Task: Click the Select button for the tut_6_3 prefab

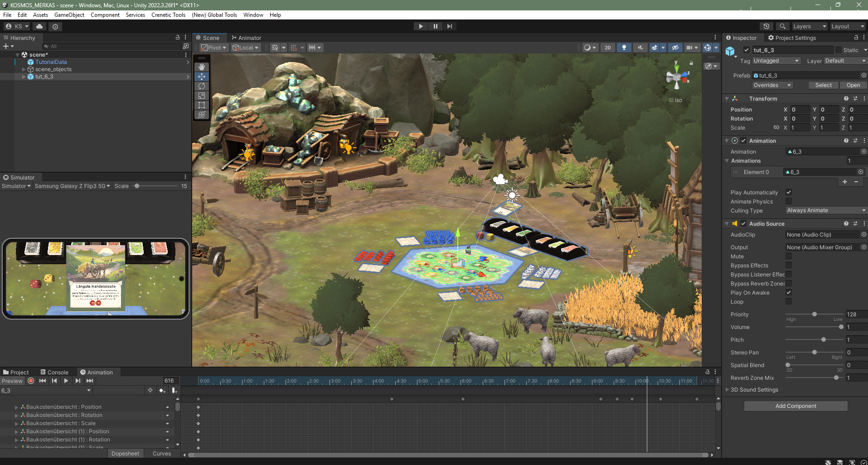Action: point(823,85)
